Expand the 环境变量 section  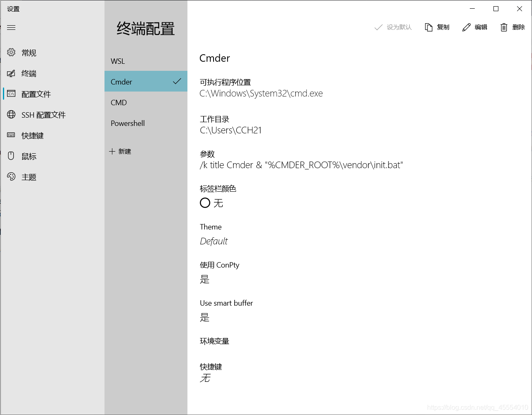214,341
